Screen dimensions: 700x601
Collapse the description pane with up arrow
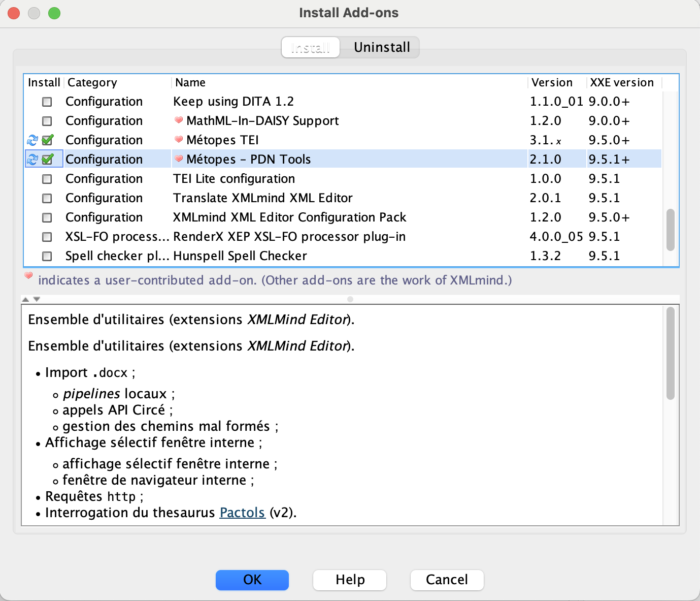pyautogui.click(x=25, y=299)
